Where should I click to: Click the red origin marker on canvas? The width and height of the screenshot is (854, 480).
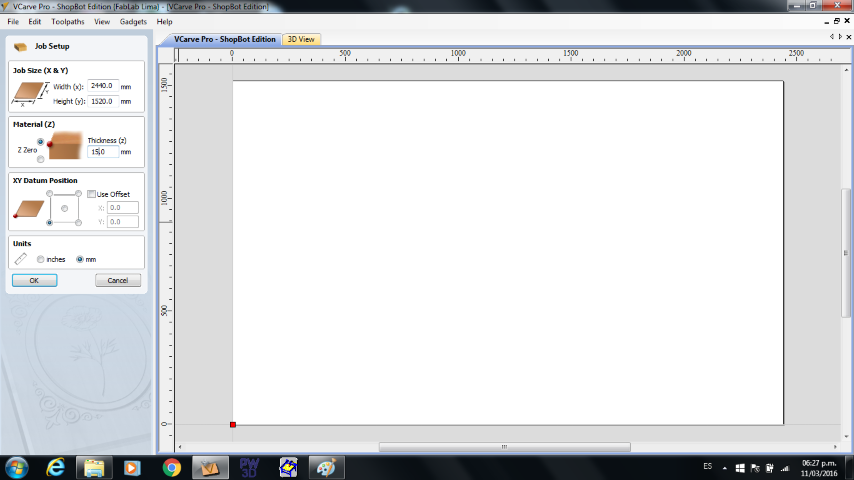coord(233,424)
